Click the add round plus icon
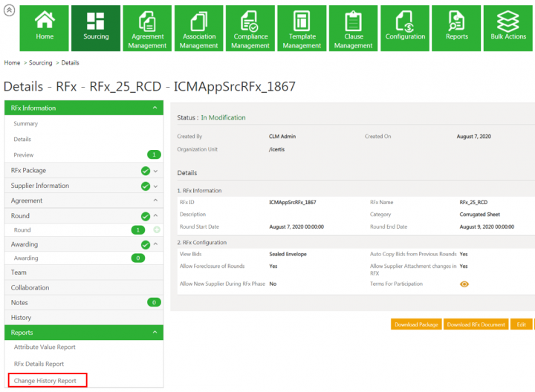The height and width of the screenshot is (392, 535). click(x=157, y=230)
